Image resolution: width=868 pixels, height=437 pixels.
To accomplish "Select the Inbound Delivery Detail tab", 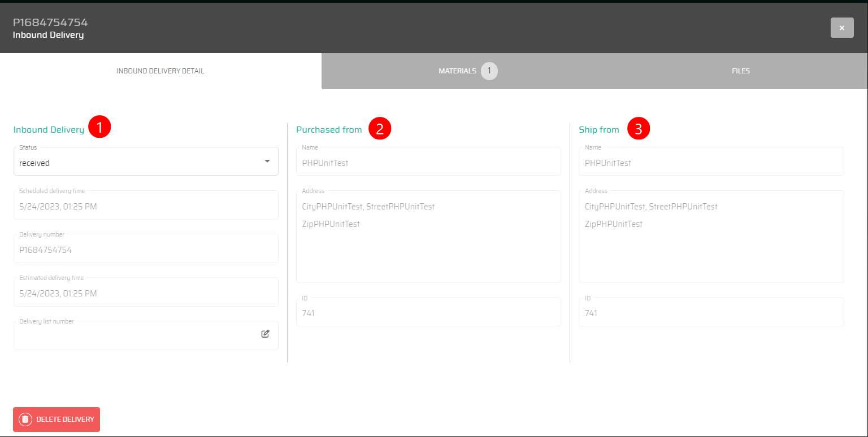I will [160, 71].
